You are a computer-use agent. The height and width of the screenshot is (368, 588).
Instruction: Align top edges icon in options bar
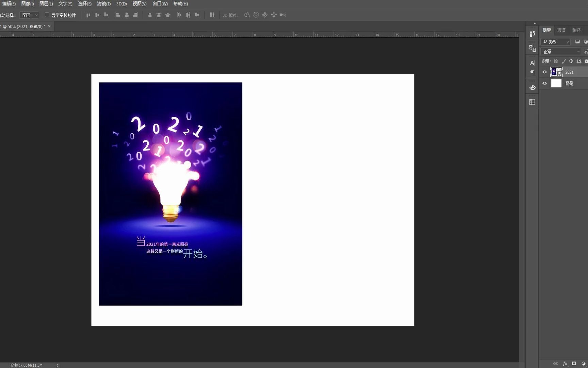(x=88, y=15)
